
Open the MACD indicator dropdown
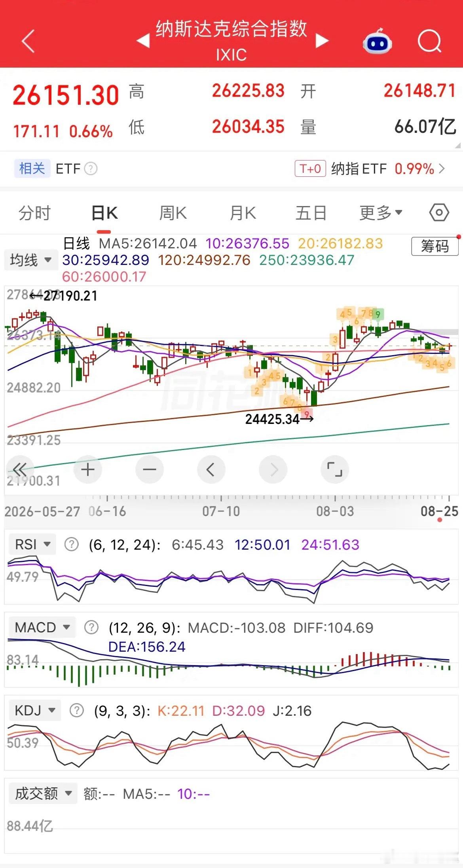(42, 628)
